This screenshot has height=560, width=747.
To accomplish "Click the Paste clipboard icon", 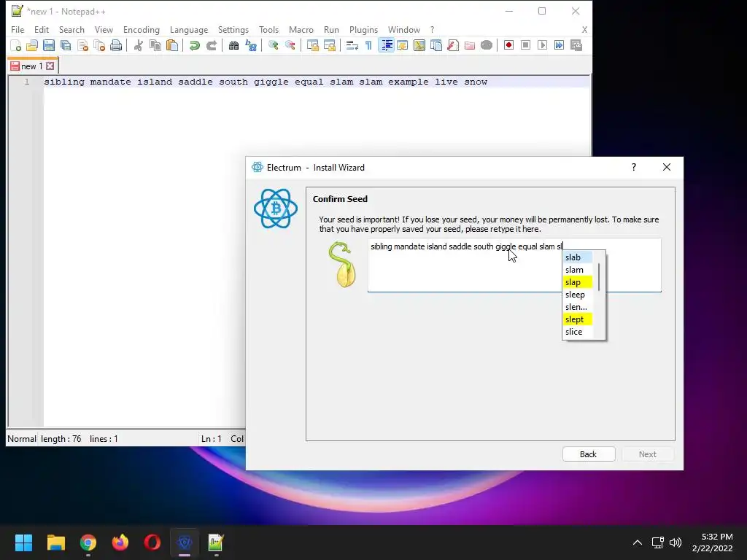I will pos(172,45).
